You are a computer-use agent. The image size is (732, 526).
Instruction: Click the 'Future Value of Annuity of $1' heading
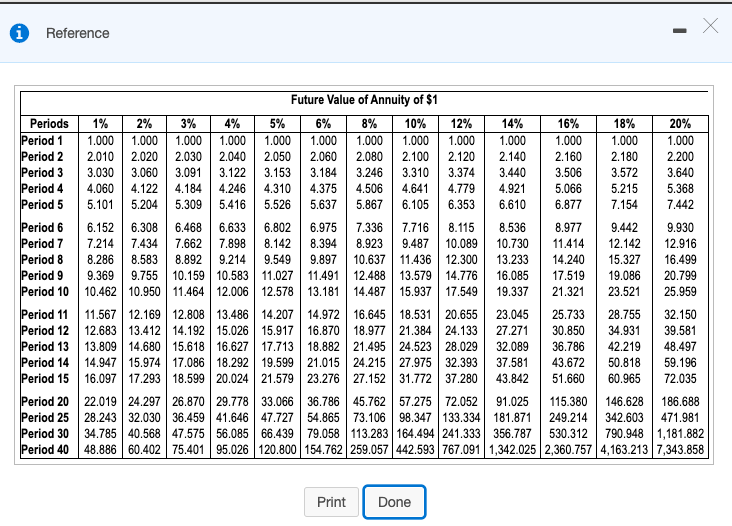point(364,100)
